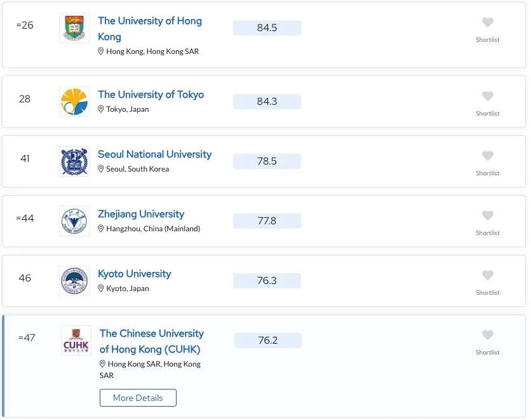Click Zhejiang University seal logo
Screen dimensions: 531x420
click(74, 221)
